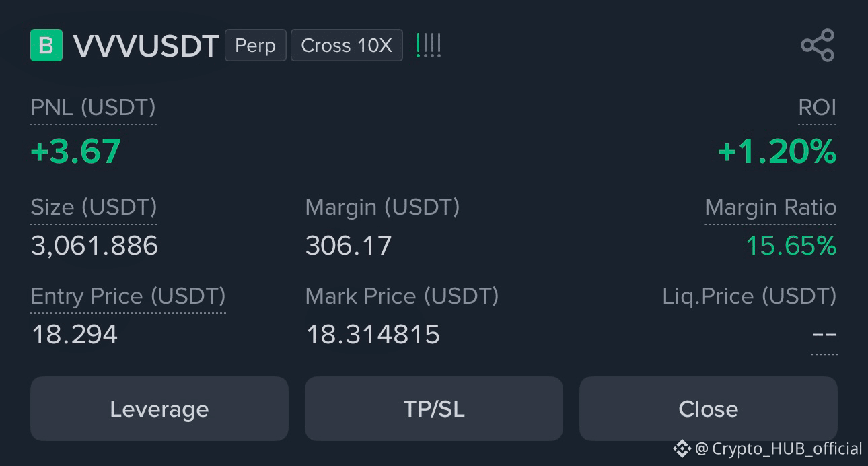Close the VVVUSDT position
Image resolution: width=868 pixels, height=466 pixels.
[x=709, y=409]
